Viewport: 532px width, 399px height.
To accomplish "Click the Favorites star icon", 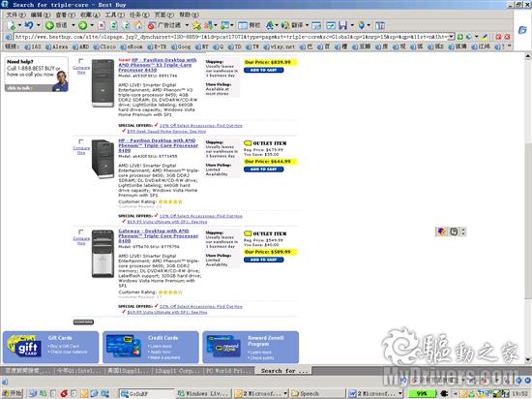I will [x=196, y=25].
